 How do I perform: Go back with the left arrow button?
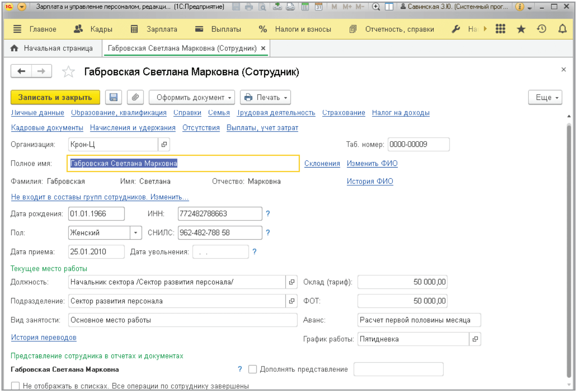[21, 71]
